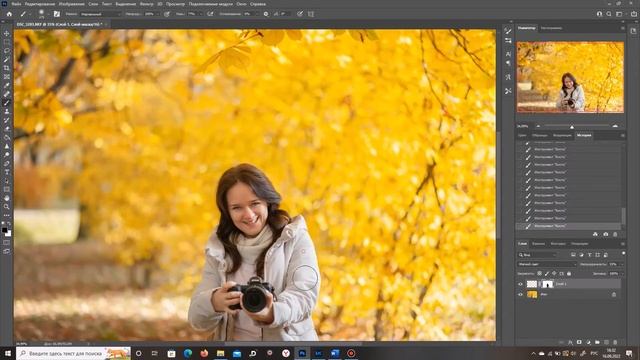Viewport: 640px width, 360px height.
Task: Open the Windows Start button
Action: [8, 353]
